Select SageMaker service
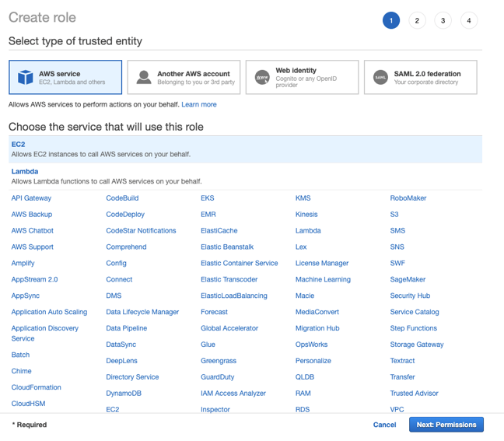 [408, 279]
